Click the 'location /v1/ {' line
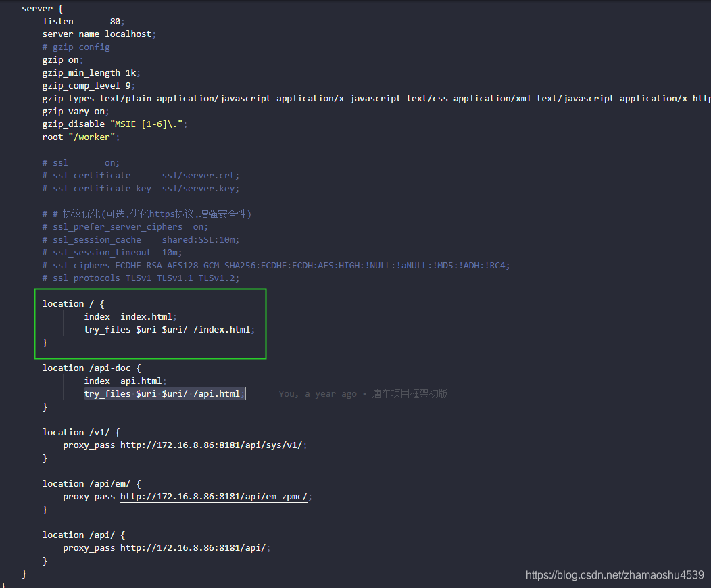This screenshot has width=711, height=588. pyautogui.click(x=81, y=433)
